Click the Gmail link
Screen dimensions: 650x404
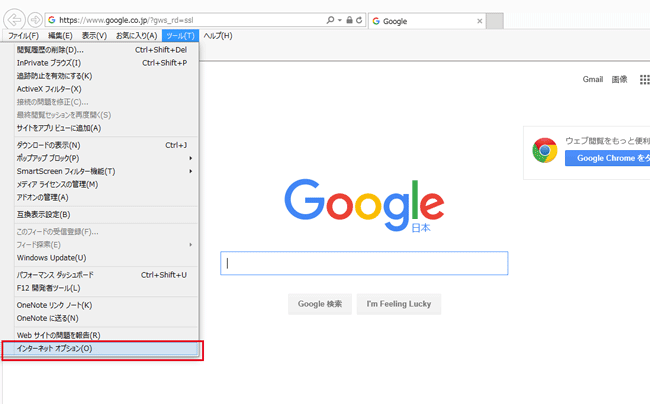[592, 79]
